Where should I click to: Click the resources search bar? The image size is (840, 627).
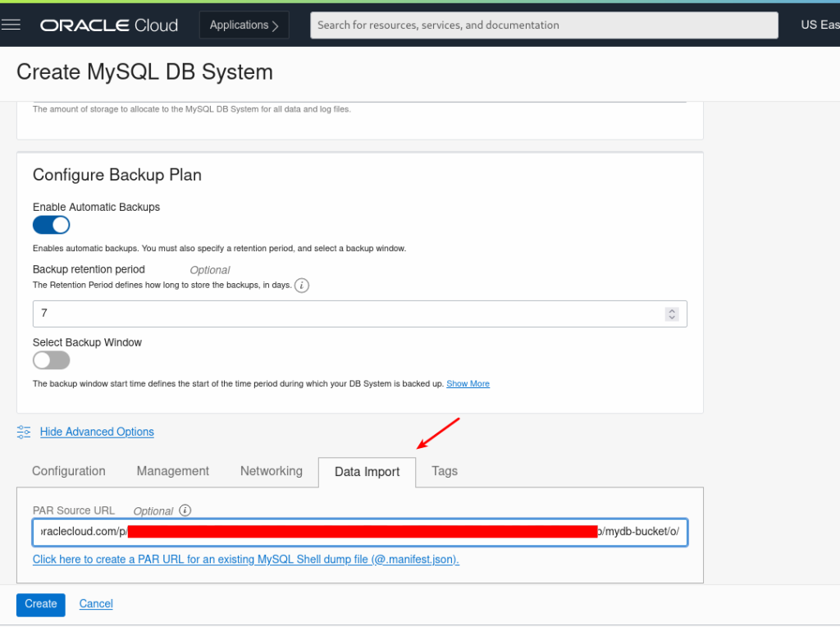click(544, 25)
